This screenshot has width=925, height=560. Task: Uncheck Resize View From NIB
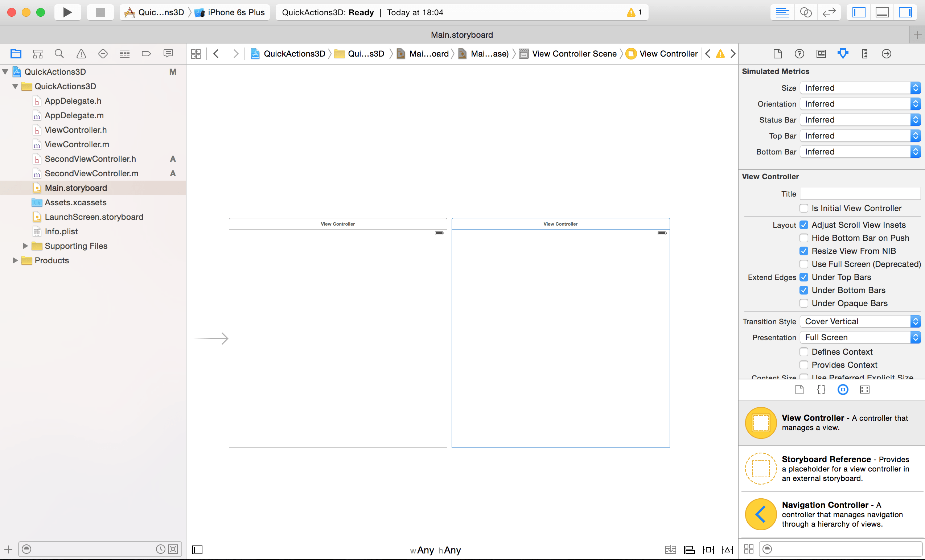(x=804, y=251)
